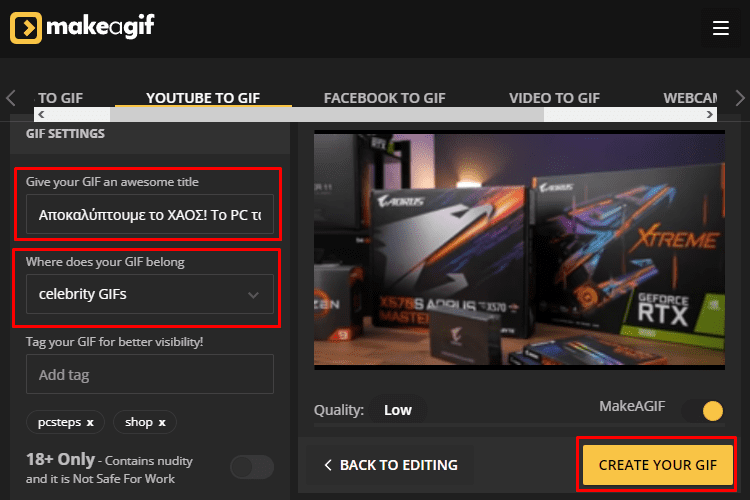The image size is (750, 500).
Task: Click the makeagif logo
Action: [82, 28]
